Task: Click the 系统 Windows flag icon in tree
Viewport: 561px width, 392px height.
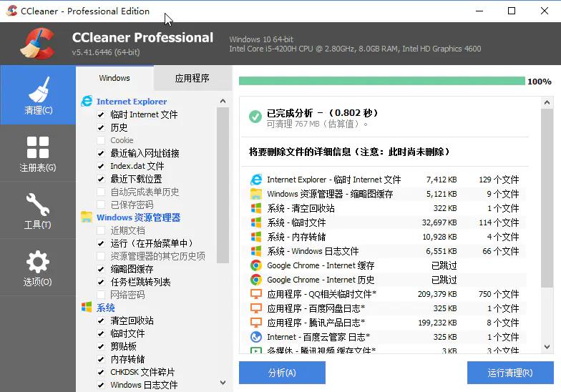Action: pyautogui.click(x=87, y=308)
